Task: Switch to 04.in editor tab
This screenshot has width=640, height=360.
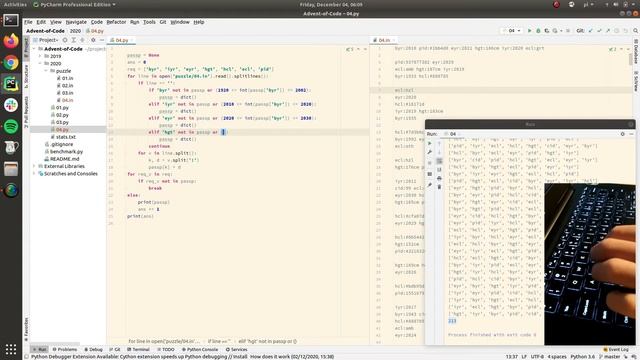Action: tap(384, 40)
